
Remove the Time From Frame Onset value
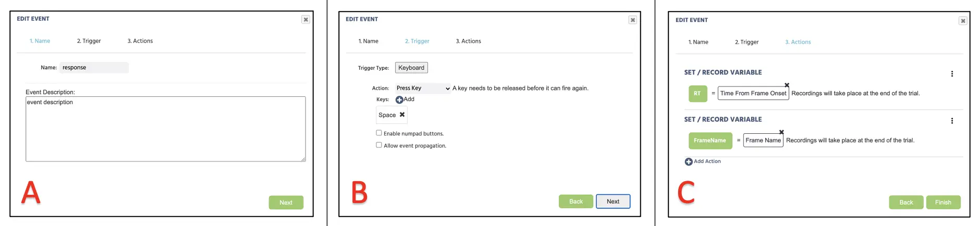tap(787, 85)
